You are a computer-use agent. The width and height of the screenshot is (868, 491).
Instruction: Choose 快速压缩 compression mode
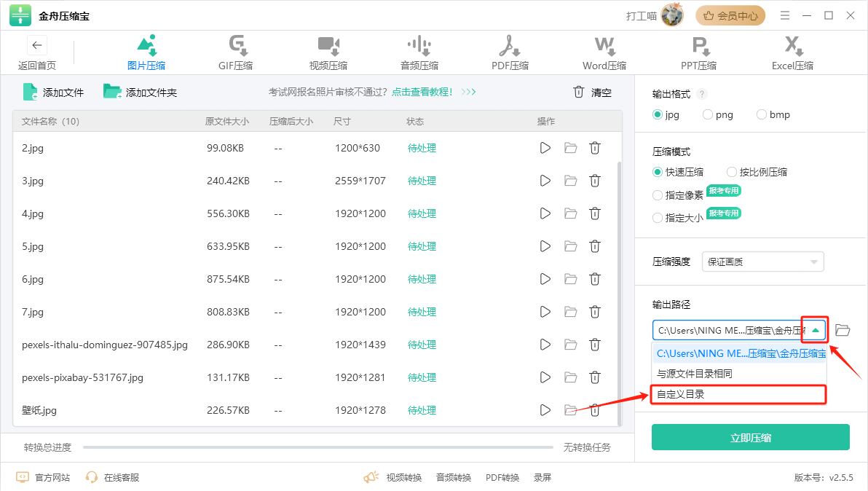pos(678,172)
